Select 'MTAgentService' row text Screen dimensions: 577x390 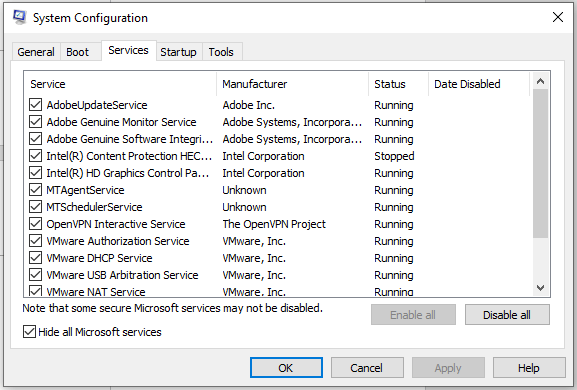[85, 190]
